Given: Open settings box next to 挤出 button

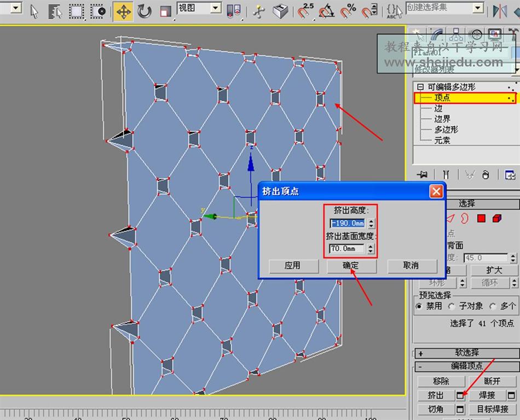Looking at the screenshot, I should pos(460,395).
